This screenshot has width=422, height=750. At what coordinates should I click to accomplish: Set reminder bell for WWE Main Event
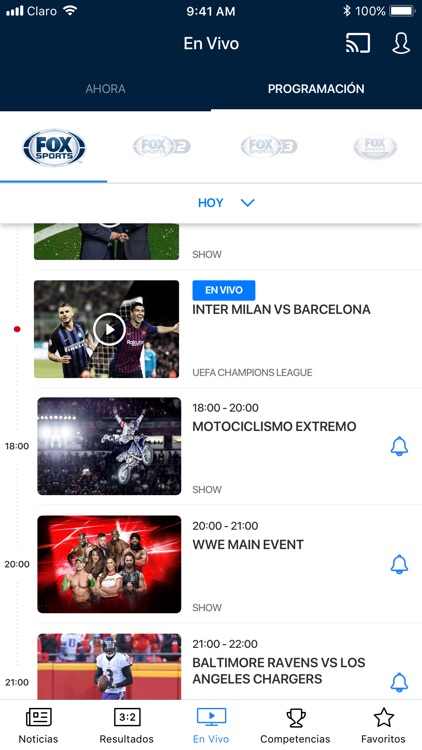(x=399, y=564)
